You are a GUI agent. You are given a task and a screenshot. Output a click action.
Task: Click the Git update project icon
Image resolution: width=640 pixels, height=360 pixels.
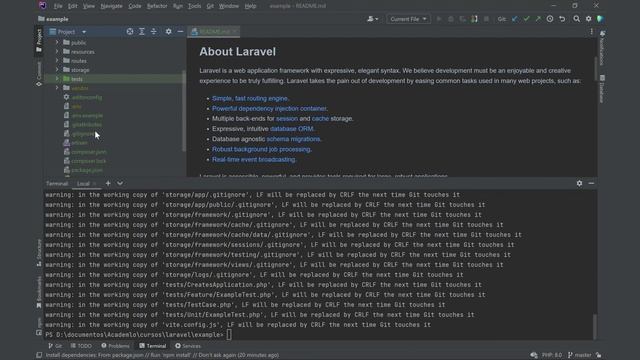[514, 19]
